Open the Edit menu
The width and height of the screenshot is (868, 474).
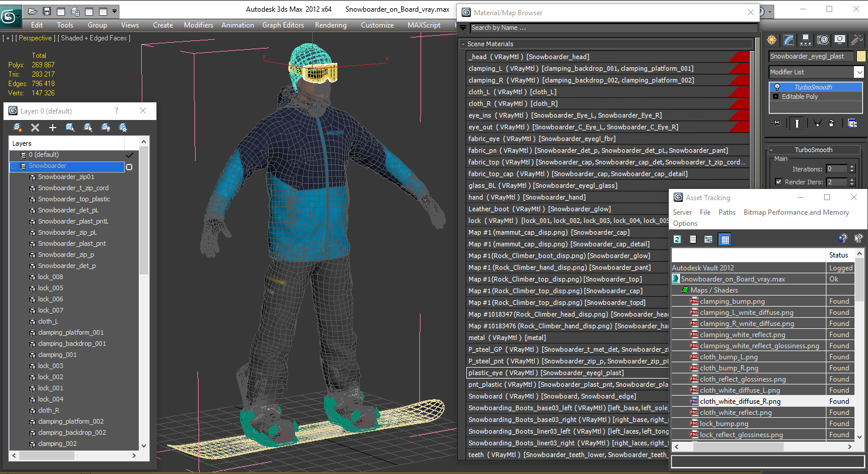click(x=37, y=25)
